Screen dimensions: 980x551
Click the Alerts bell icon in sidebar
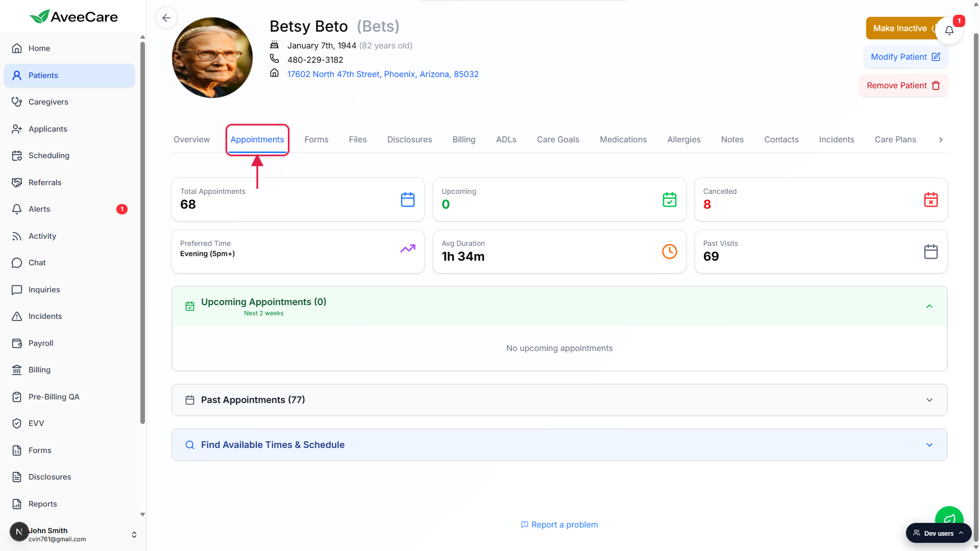(x=17, y=209)
